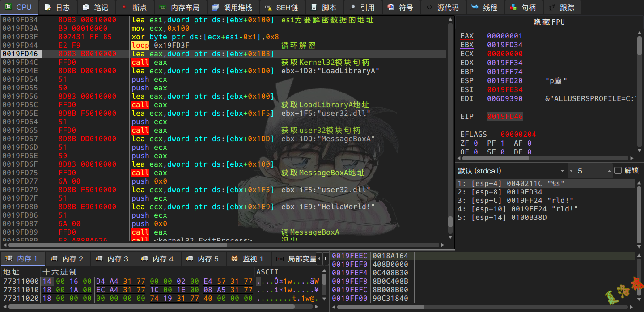Open the 日志 log tab
Screen dimensions: 644x312
[x=58, y=8]
